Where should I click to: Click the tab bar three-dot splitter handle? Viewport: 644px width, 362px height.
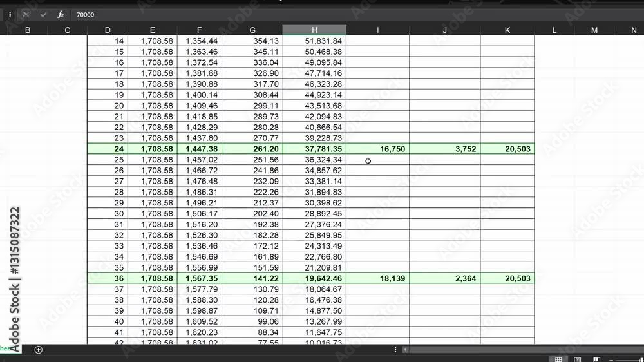coord(395,350)
